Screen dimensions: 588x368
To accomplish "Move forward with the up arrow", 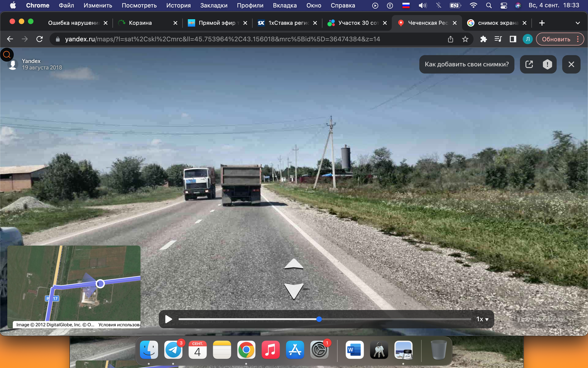I will [x=294, y=264].
